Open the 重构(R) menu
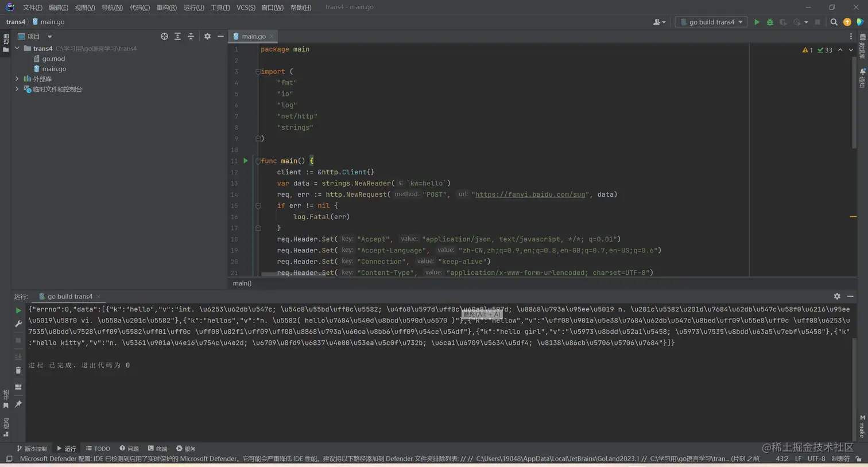Viewport: 868px width, 467px height. tap(166, 7)
